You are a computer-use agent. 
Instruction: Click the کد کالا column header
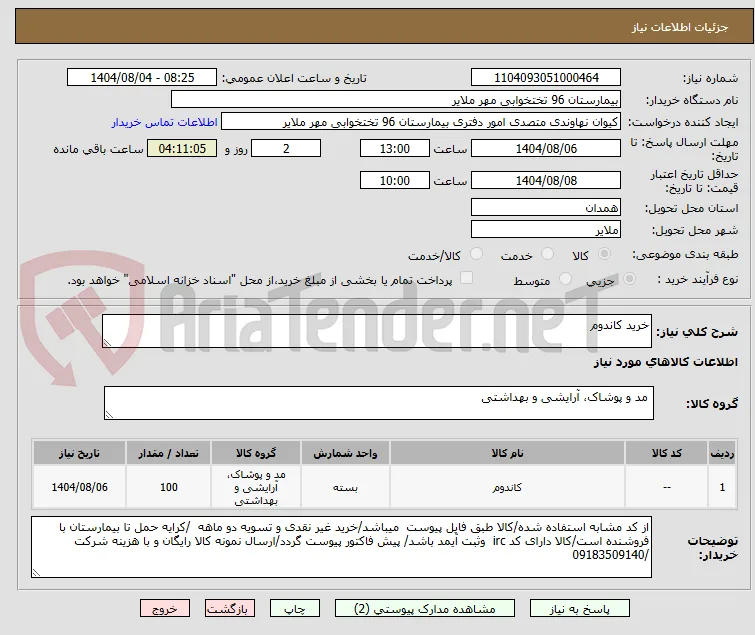click(666, 453)
